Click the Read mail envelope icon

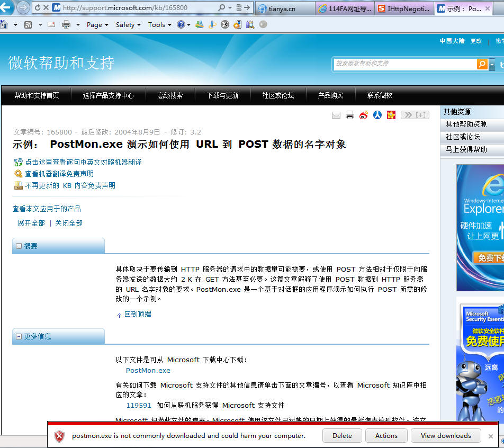pyautogui.click(x=51, y=24)
